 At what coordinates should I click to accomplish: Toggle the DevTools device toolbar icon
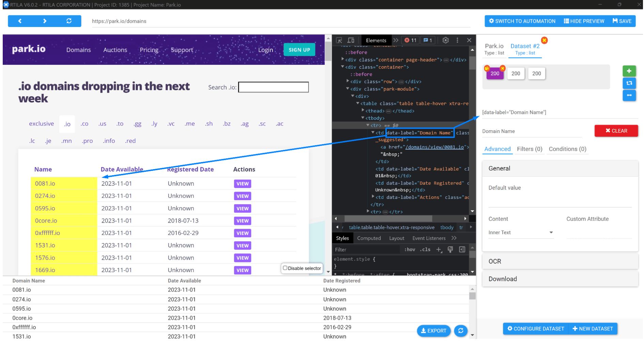click(350, 40)
